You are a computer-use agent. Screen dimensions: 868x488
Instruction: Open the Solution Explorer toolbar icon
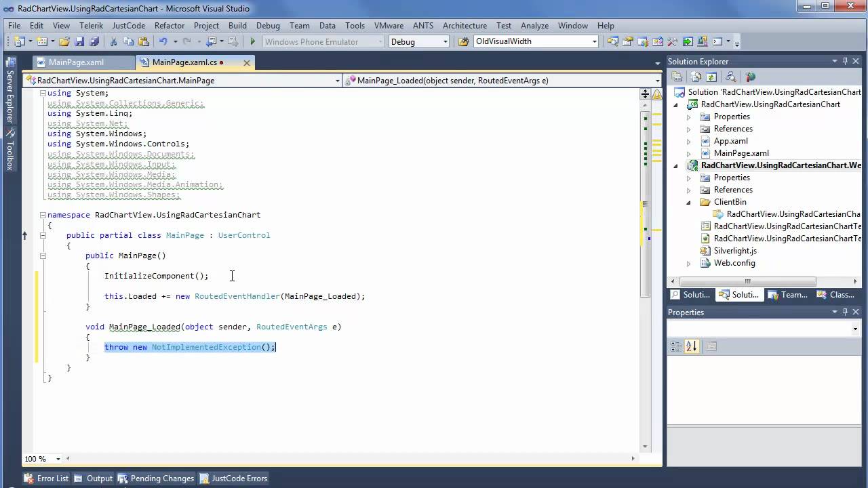point(612,41)
